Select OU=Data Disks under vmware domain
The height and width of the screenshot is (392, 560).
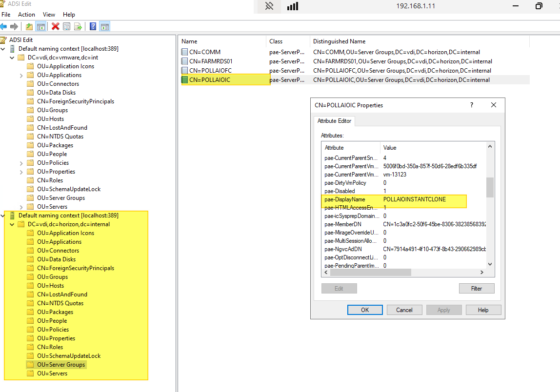coord(57,93)
